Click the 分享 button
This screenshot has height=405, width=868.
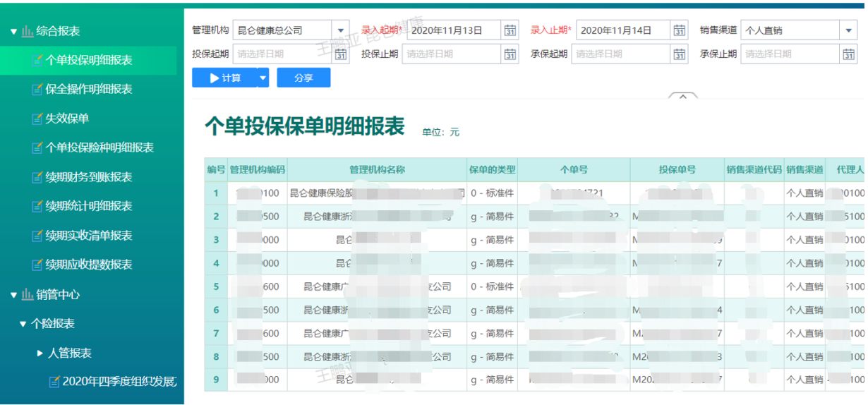click(303, 78)
